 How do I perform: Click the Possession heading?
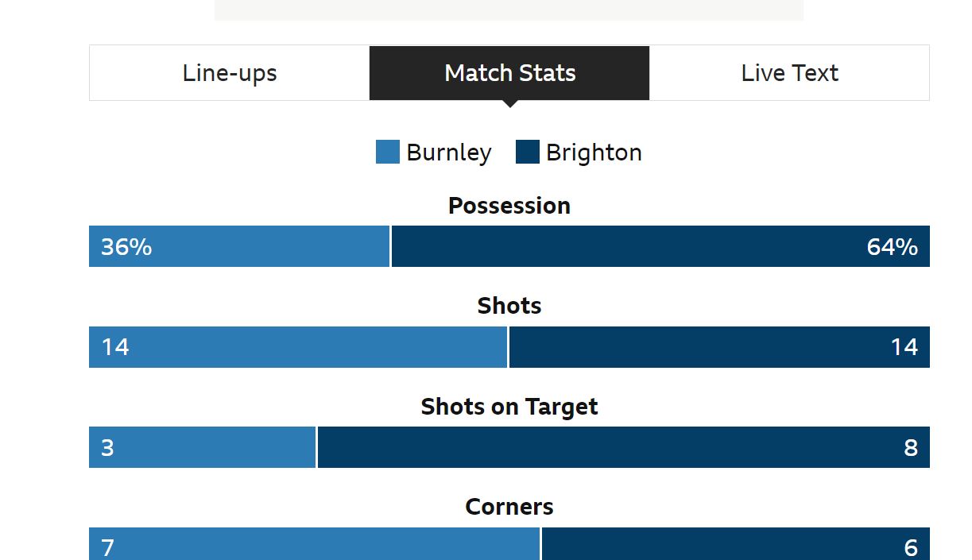click(x=509, y=206)
